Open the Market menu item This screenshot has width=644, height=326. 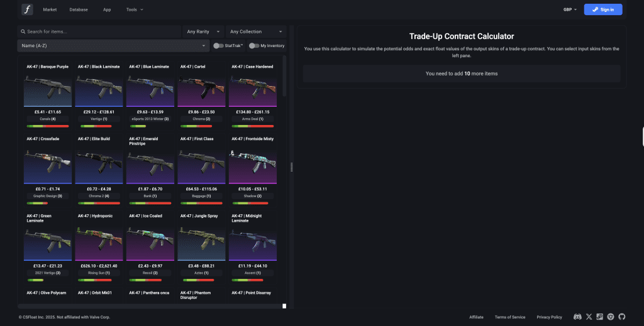click(50, 9)
